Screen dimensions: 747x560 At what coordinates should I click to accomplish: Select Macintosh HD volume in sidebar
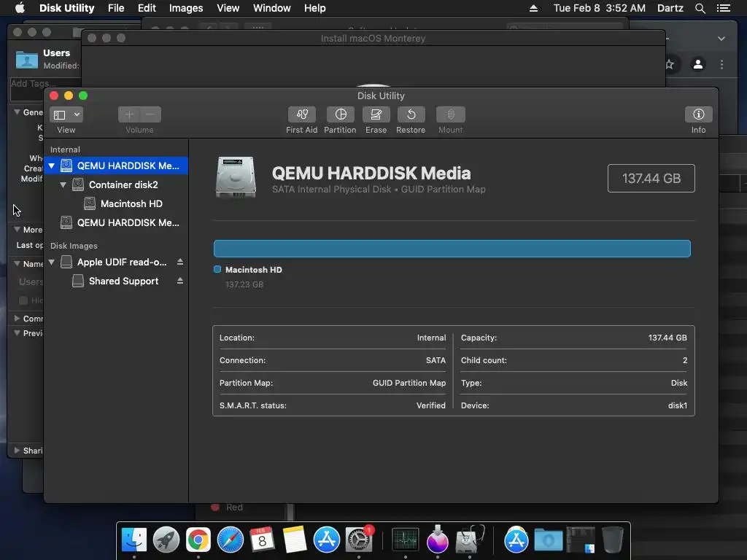tap(131, 204)
